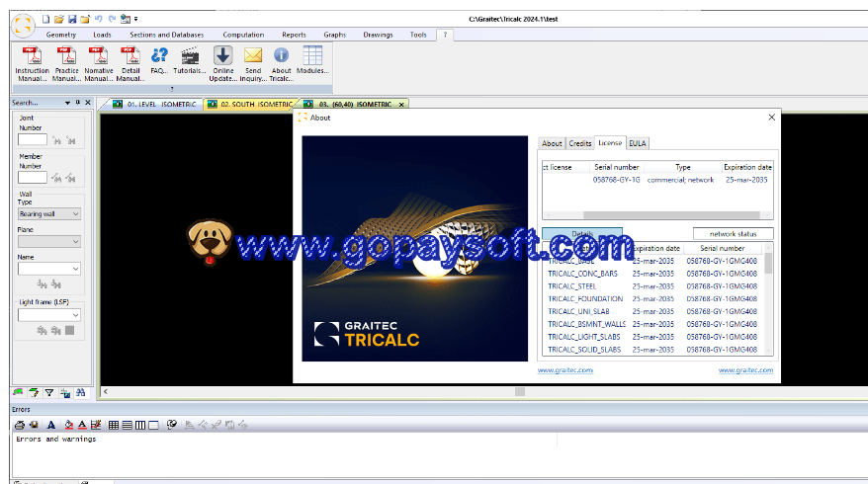This screenshot has width=868, height=484.
Task: Select the 02. SOUTH ISOMETRIC view tab
Action: point(250,104)
